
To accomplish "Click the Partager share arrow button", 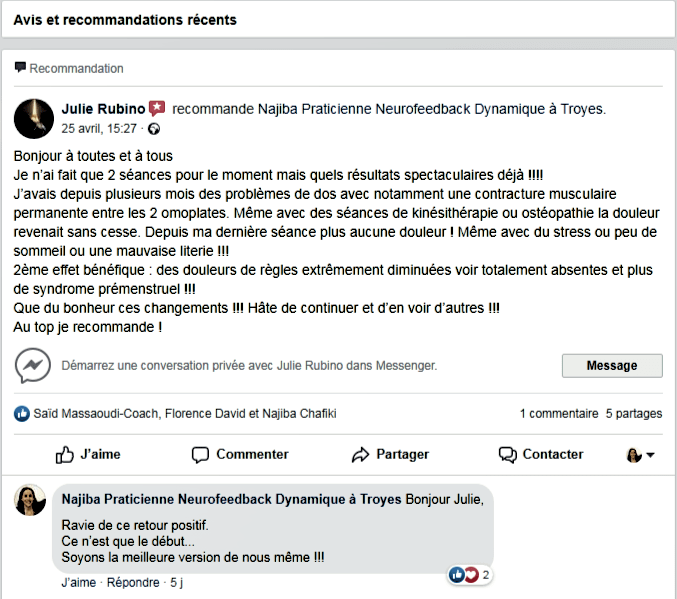I will click(390, 454).
